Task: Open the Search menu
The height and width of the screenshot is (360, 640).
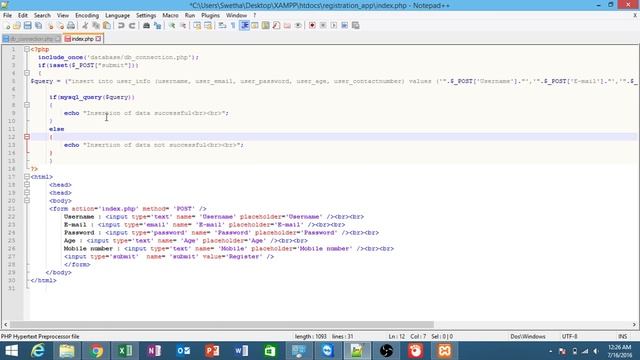Action: 42,16
